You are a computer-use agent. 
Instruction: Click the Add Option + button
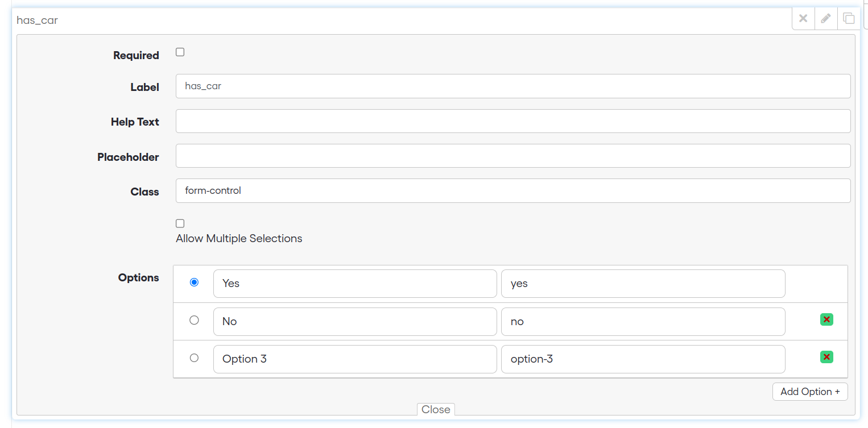pos(809,392)
